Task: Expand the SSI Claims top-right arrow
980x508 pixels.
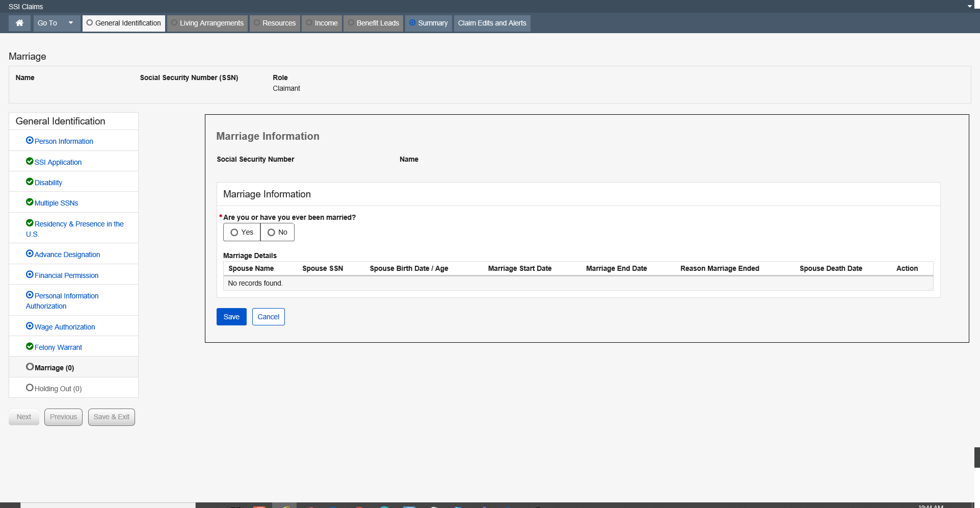Action: click(969, 7)
